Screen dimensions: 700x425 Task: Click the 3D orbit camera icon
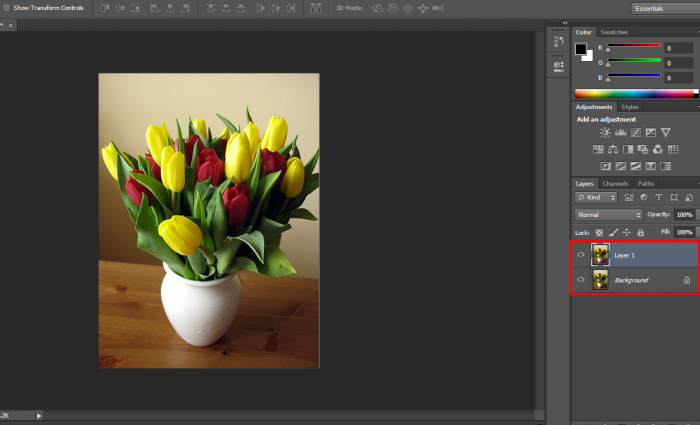point(378,8)
